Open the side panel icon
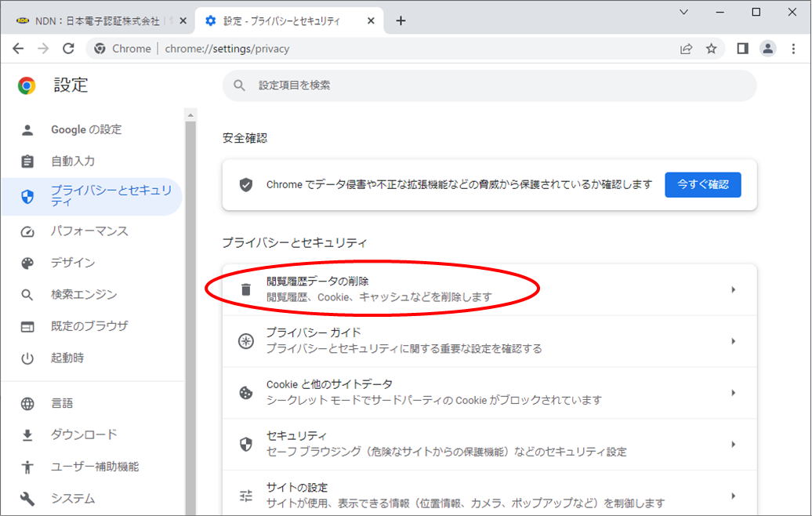The width and height of the screenshot is (812, 516). pos(742,49)
